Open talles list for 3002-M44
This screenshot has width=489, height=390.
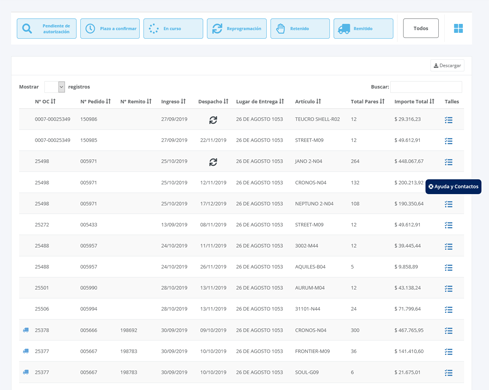pyautogui.click(x=449, y=247)
